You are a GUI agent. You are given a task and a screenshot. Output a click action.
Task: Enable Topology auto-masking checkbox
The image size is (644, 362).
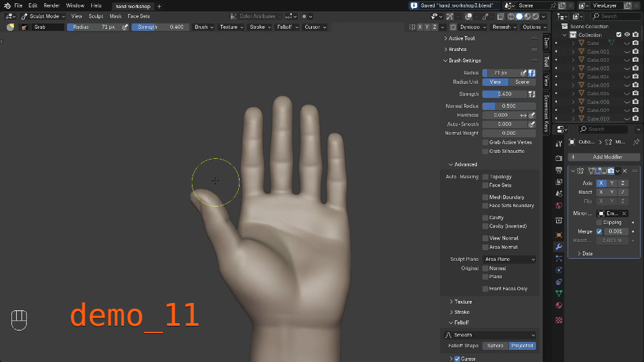click(485, 177)
